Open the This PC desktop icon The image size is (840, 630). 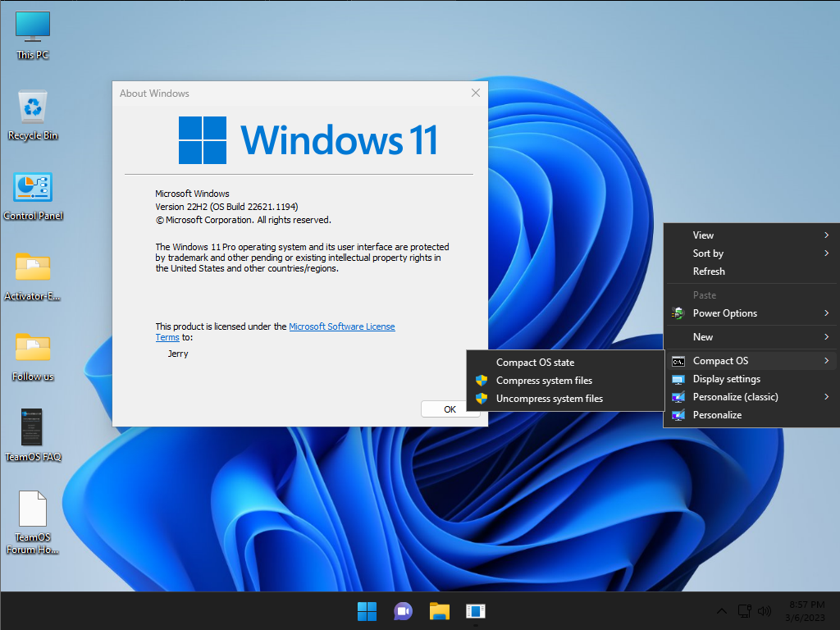click(33, 35)
